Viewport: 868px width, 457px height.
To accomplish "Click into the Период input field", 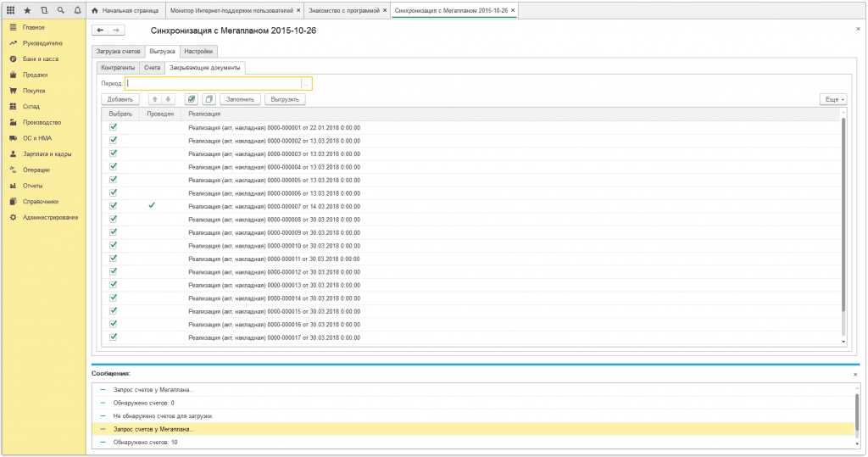I will click(212, 83).
